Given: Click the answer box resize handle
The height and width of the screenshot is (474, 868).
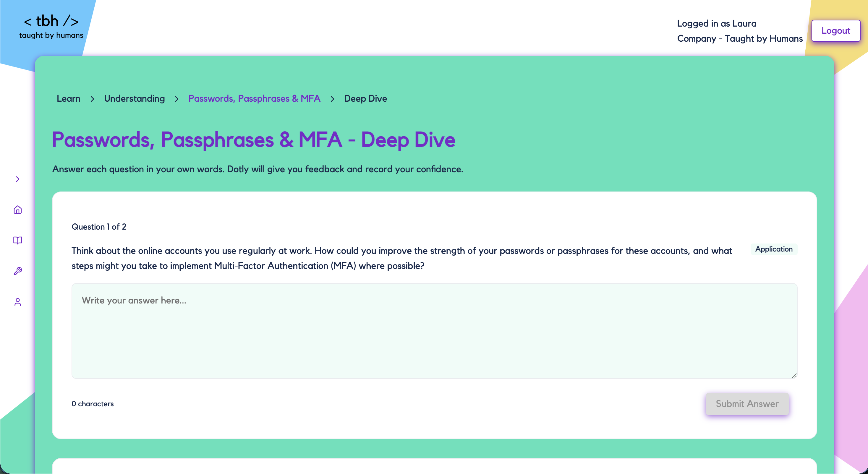Looking at the screenshot, I should tap(794, 375).
